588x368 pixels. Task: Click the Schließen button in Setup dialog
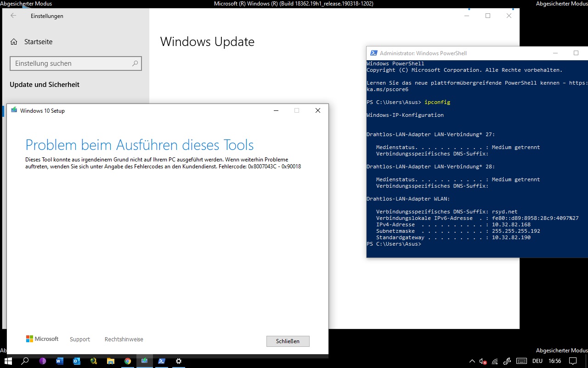[288, 341]
